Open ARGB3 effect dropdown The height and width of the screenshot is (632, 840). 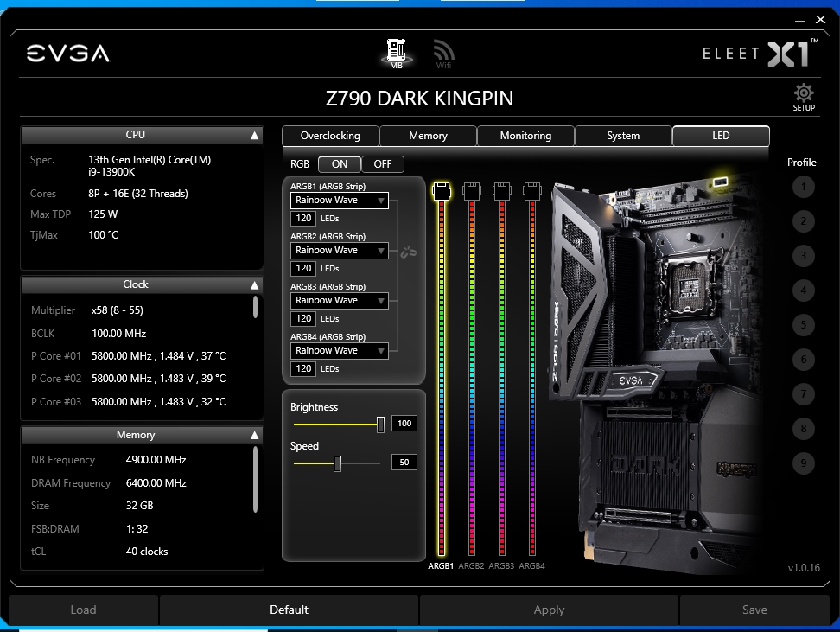339,300
